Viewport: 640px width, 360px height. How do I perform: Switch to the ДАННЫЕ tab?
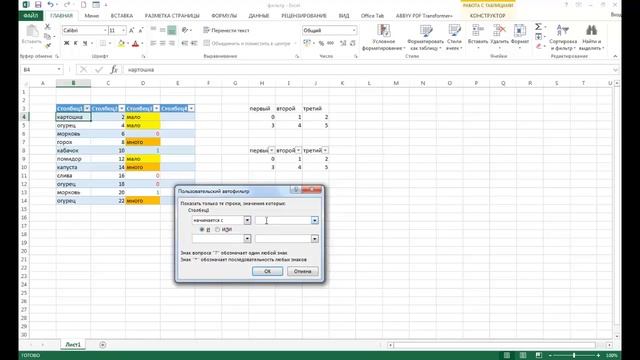[x=259, y=16]
